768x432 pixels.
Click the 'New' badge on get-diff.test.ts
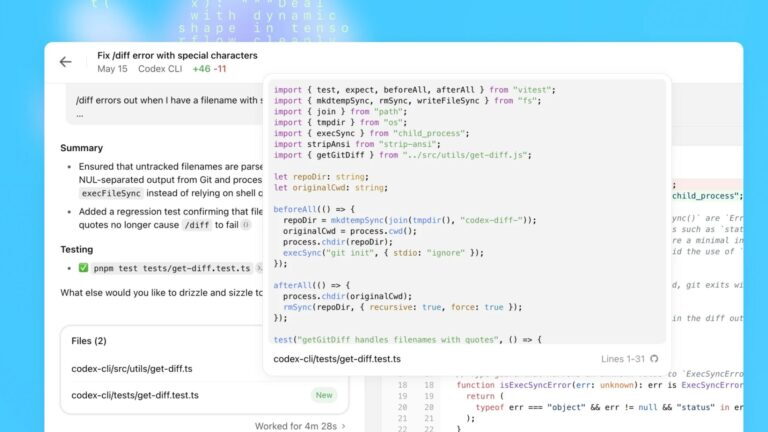point(324,395)
